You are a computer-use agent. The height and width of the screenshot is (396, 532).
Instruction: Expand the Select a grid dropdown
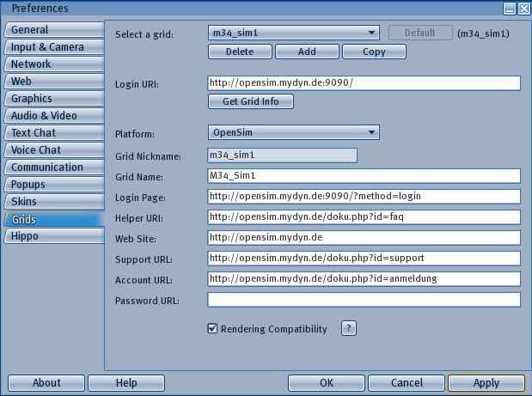294,34
